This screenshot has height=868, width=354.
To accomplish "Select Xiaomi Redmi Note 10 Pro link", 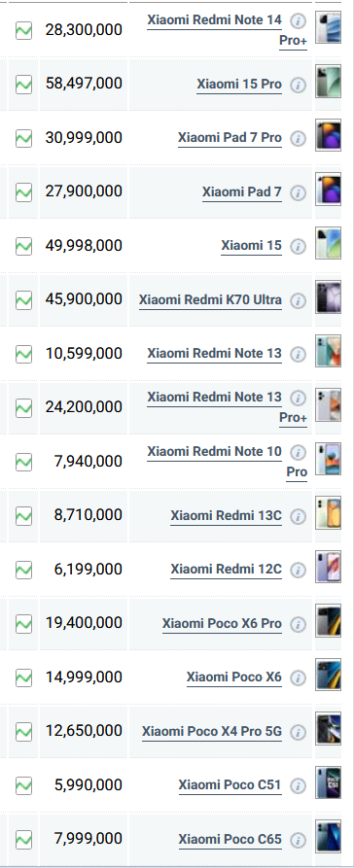I will (228, 461).
